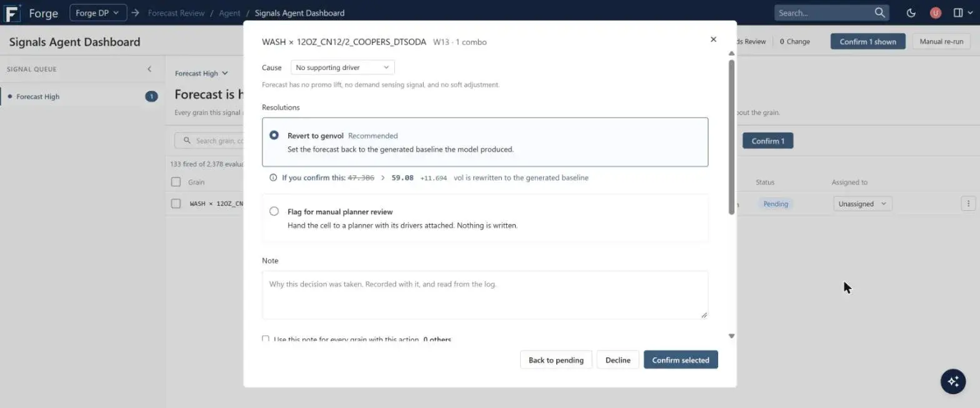Click the Note text area
This screenshot has height=408, width=980.
(x=485, y=295)
